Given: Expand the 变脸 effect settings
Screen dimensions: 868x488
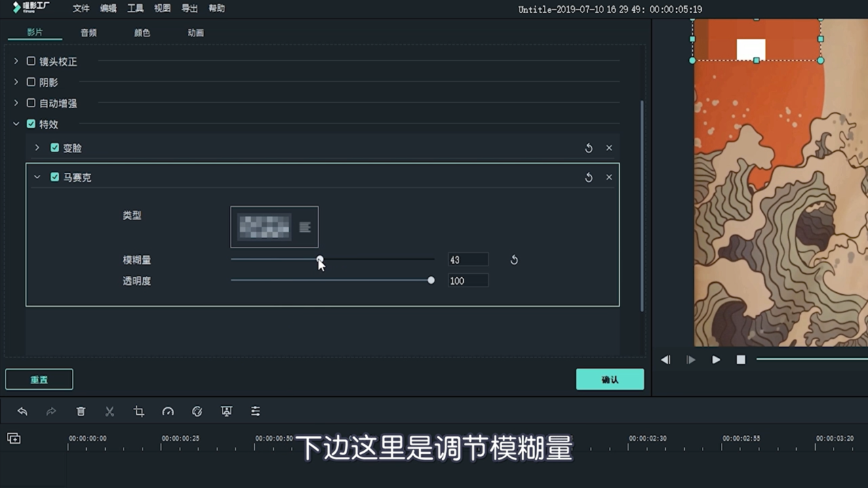Looking at the screenshot, I should click(37, 148).
